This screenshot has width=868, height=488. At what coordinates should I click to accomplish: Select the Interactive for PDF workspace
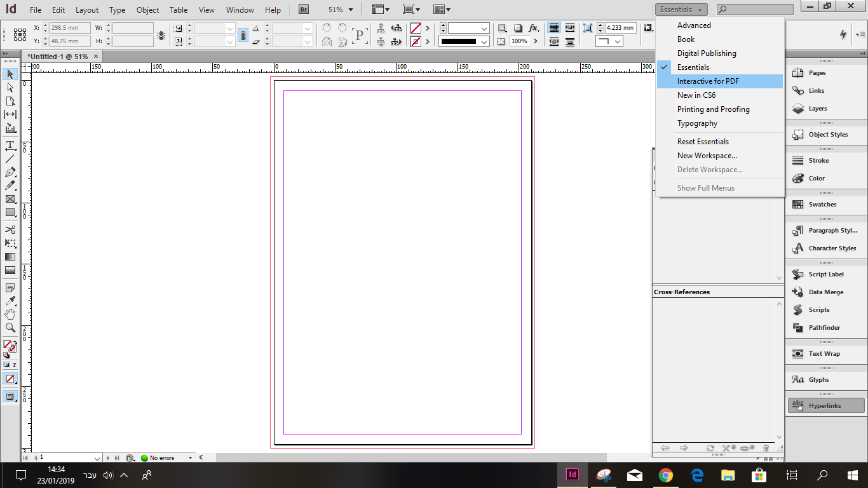click(x=707, y=81)
